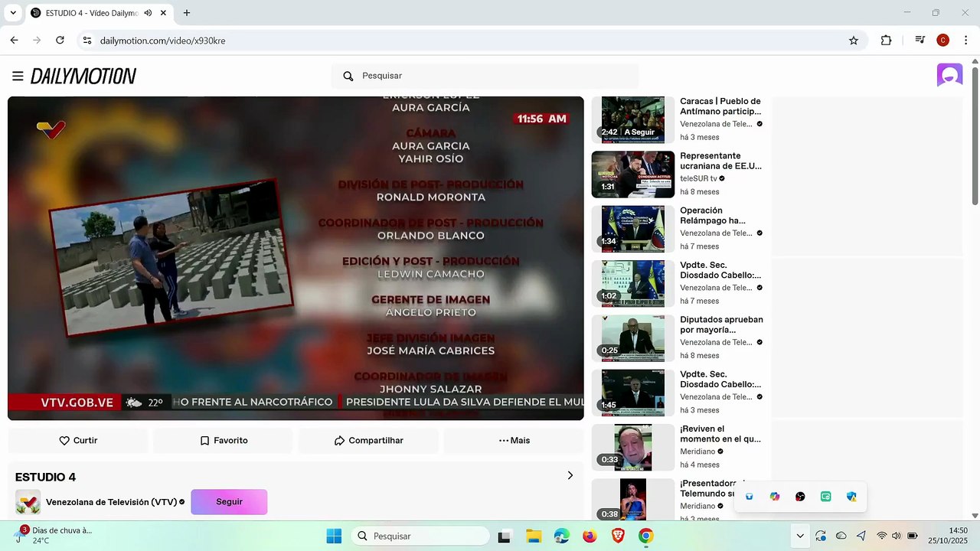Launch Firefox from the taskbar
980x551 pixels.
point(590,536)
